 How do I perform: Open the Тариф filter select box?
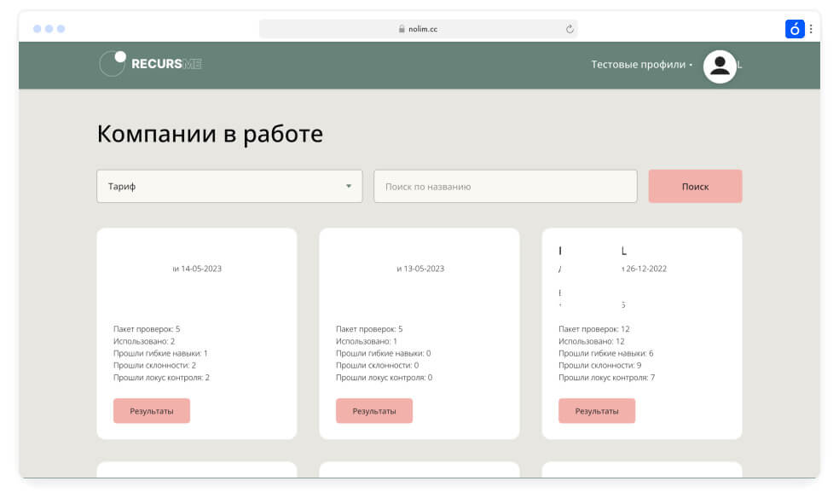tap(229, 186)
